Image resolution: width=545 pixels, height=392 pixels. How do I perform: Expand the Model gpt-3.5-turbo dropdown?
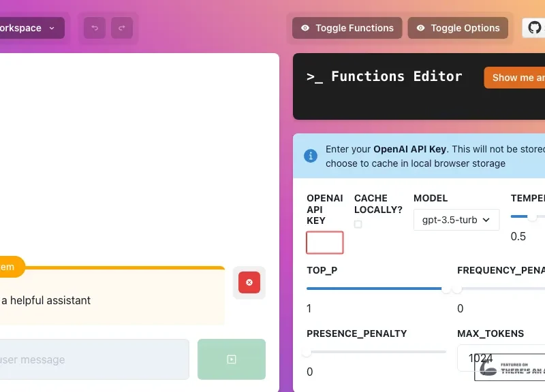(456, 220)
